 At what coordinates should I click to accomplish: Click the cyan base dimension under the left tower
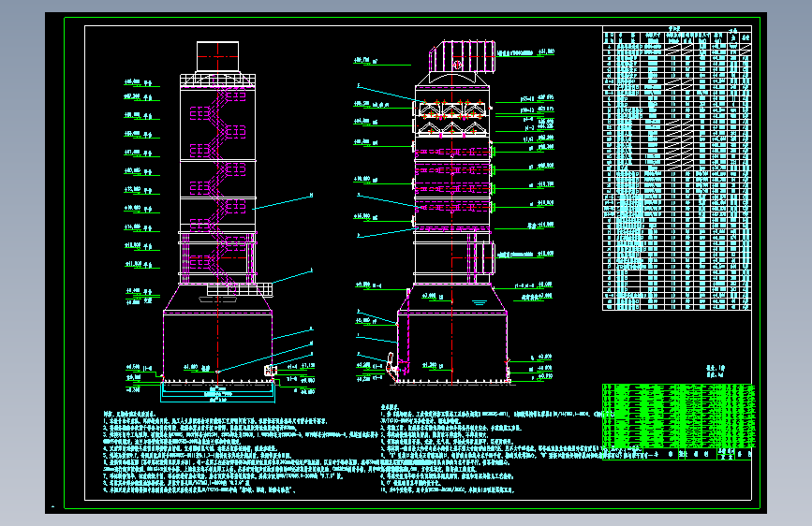click(217, 393)
